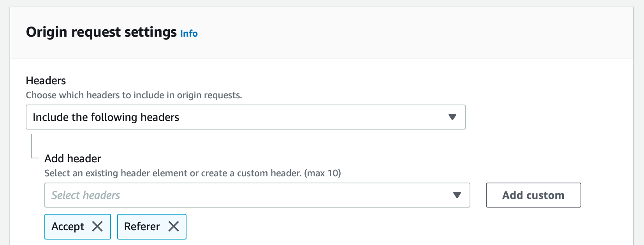Open the Info link for origin settings

(x=188, y=34)
